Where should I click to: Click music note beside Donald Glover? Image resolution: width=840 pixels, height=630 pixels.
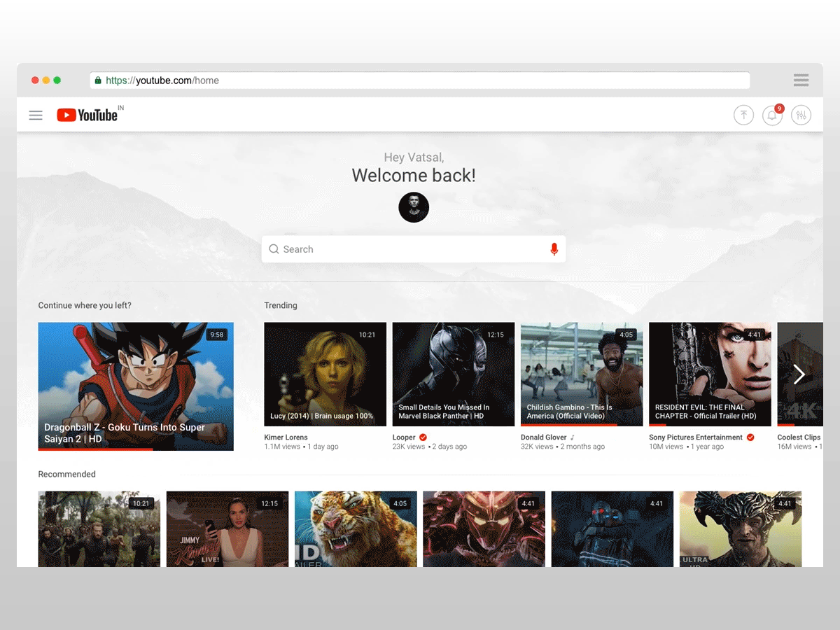click(572, 437)
